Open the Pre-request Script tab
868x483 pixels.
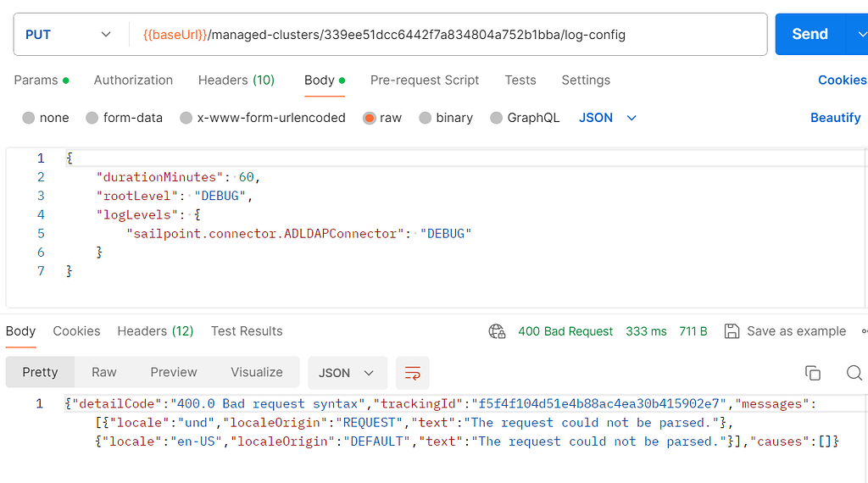[425, 80]
